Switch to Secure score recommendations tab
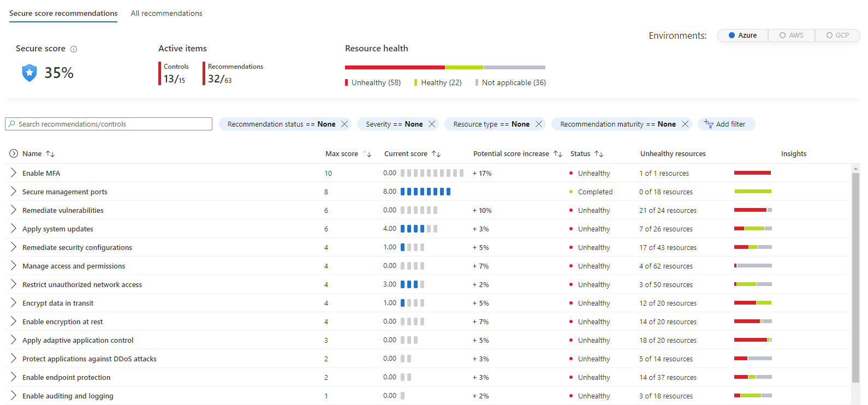868x405 pixels. (63, 13)
